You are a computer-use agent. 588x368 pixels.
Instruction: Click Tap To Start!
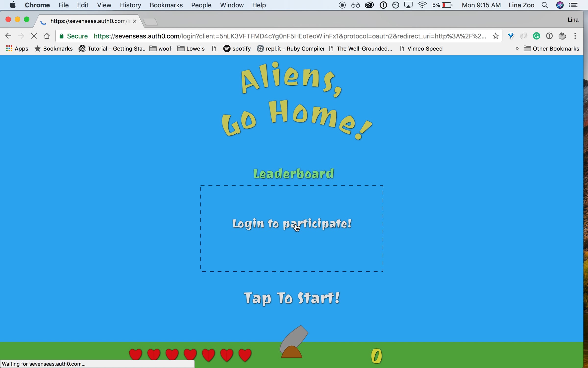tap(292, 298)
